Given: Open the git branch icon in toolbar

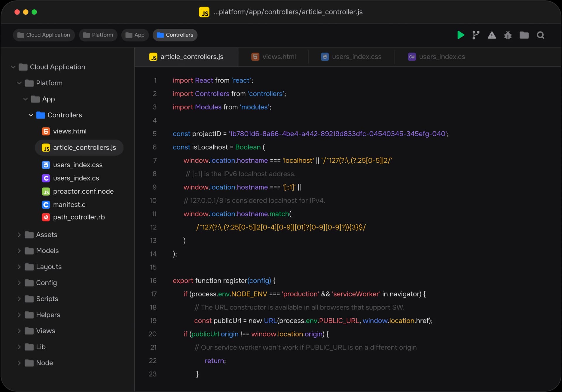Looking at the screenshot, I should coord(476,35).
